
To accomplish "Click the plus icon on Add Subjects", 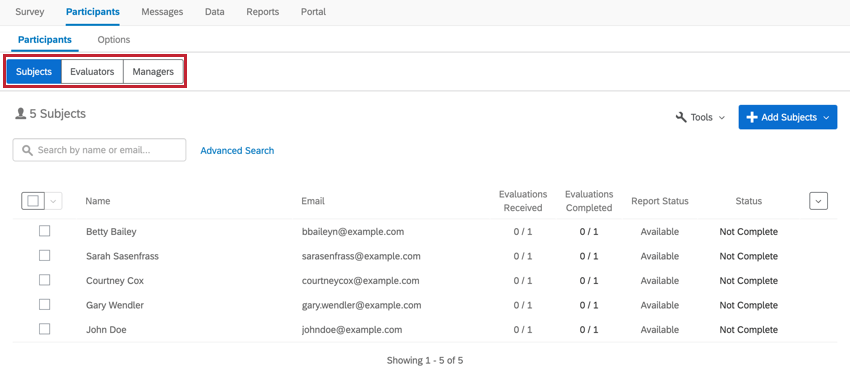I will (x=751, y=117).
